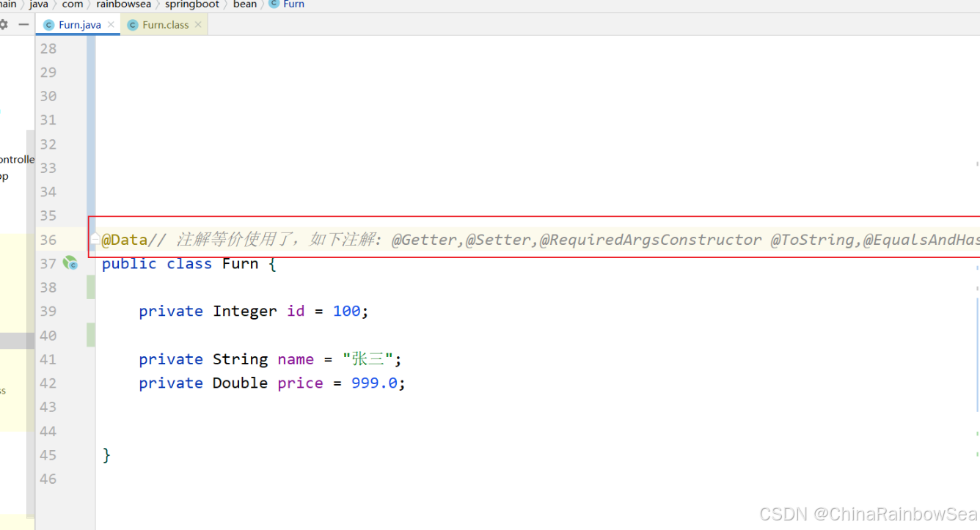This screenshot has height=530, width=980.
Task: Click the String type on line 41
Action: pos(241,360)
